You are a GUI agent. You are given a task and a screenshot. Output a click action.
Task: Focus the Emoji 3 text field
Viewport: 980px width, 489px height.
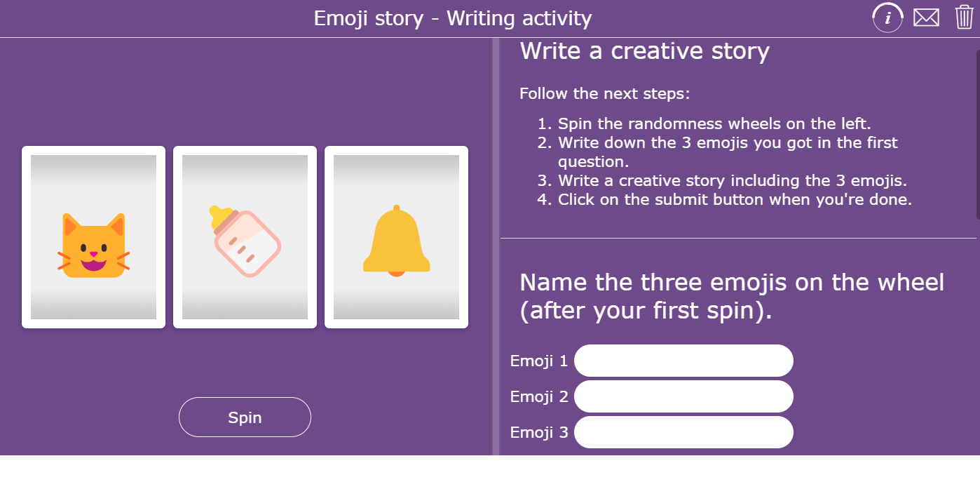coord(683,432)
